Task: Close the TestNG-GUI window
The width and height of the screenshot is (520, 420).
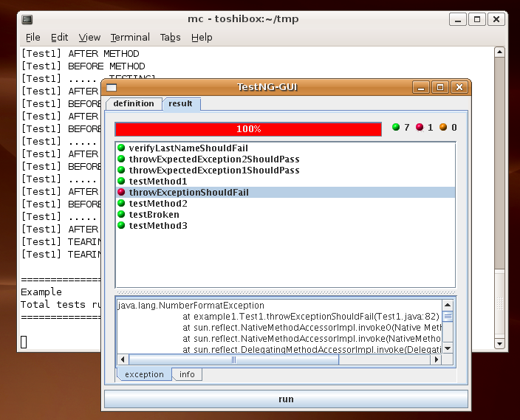Action: [459, 88]
